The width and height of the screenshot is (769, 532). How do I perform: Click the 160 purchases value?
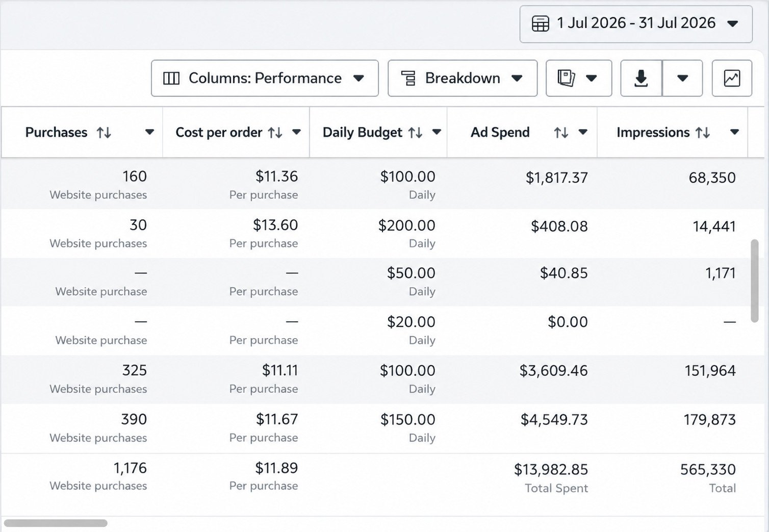click(x=135, y=176)
